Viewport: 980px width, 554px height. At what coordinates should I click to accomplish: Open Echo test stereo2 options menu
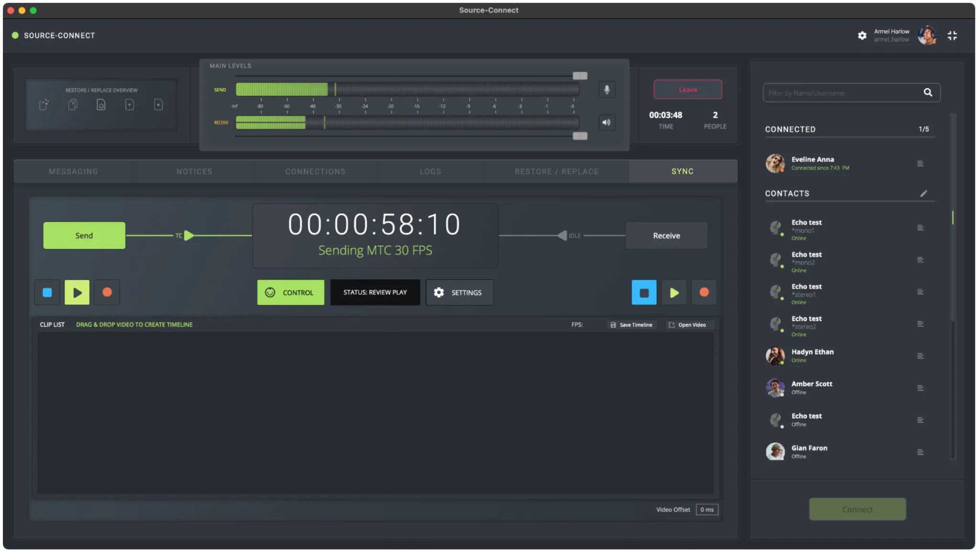click(x=920, y=324)
